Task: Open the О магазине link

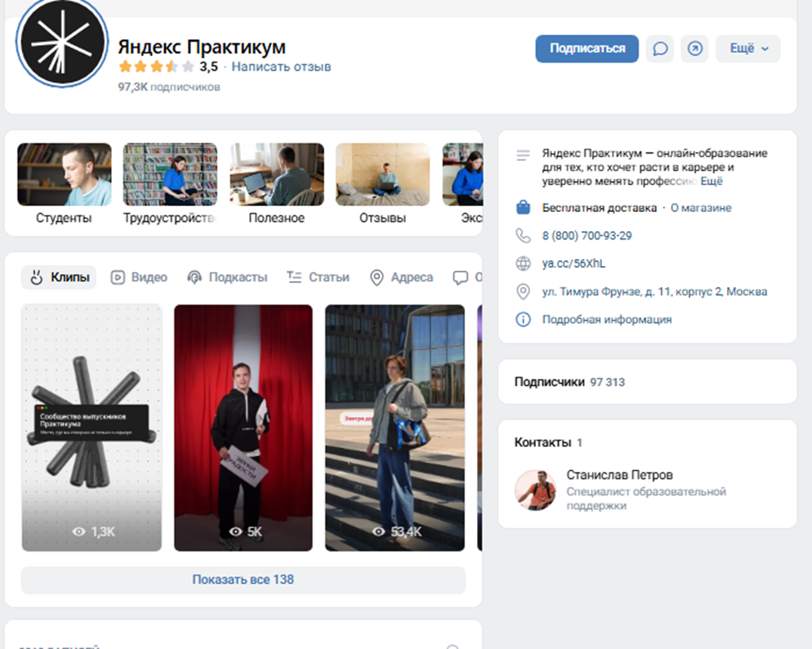Action: click(x=700, y=208)
